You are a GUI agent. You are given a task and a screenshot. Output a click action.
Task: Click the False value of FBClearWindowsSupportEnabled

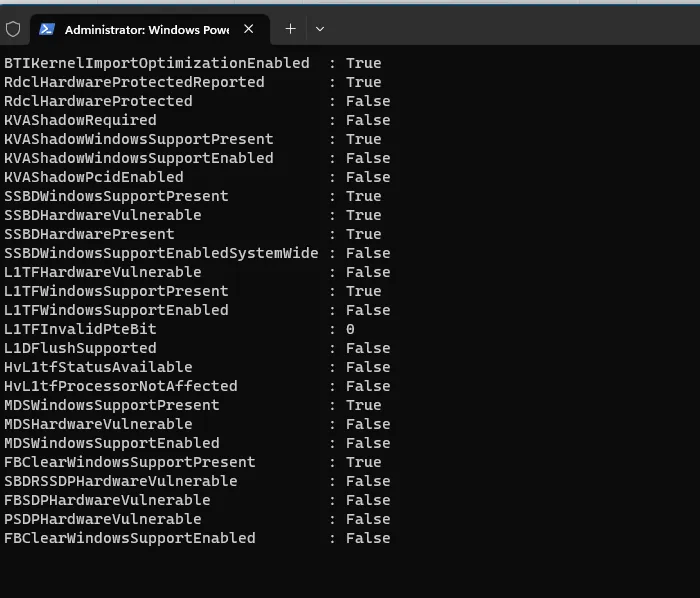pyautogui.click(x=368, y=538)
